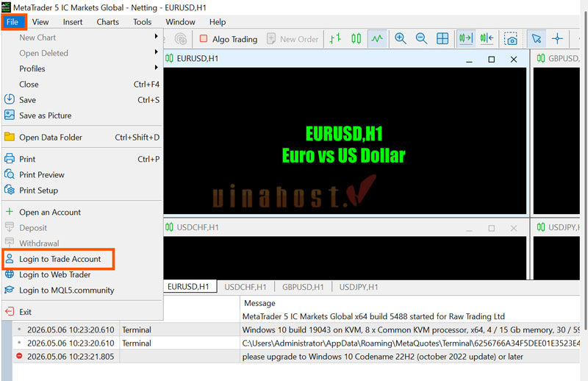
Task: Click the USDJPY chart window title
Action: (x=564, y=227)
